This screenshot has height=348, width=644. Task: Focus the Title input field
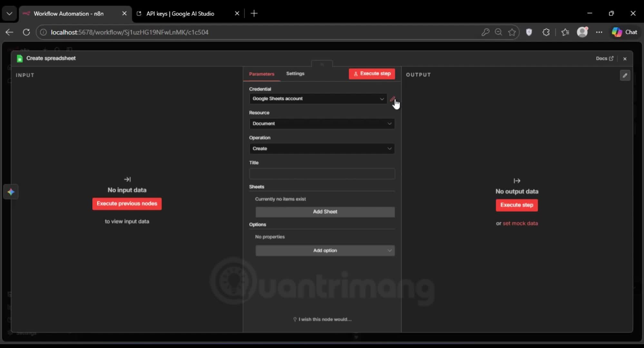(322, 174)
